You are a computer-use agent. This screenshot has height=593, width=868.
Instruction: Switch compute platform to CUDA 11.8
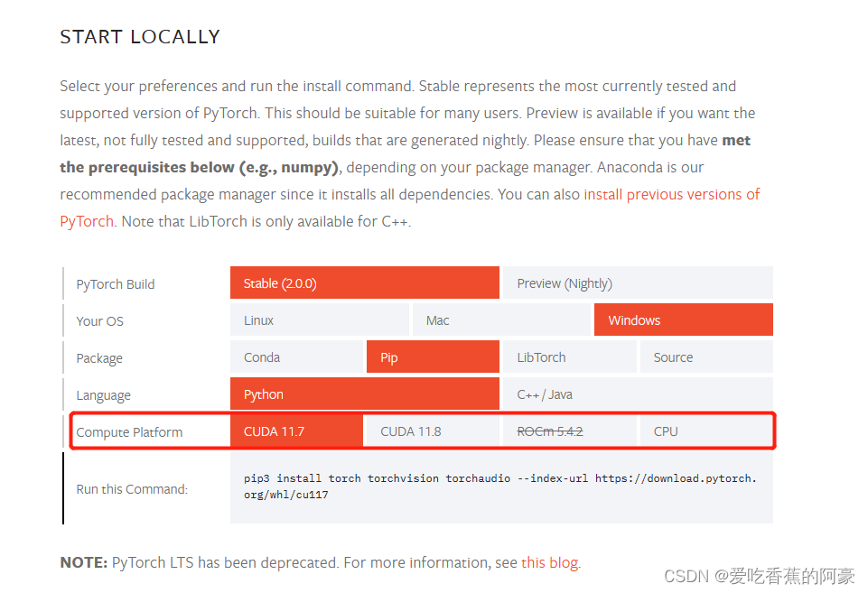tap(433, 431)
